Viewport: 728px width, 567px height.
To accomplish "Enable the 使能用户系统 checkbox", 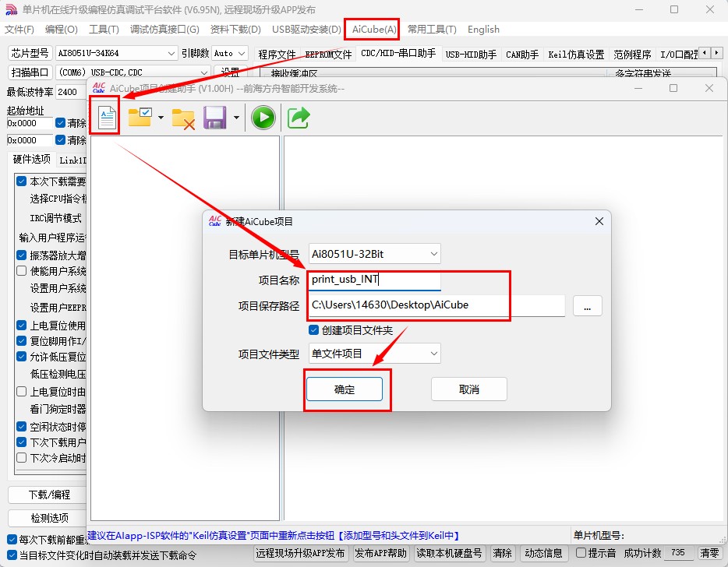I will pyautogui.click(x=21, y=271).
